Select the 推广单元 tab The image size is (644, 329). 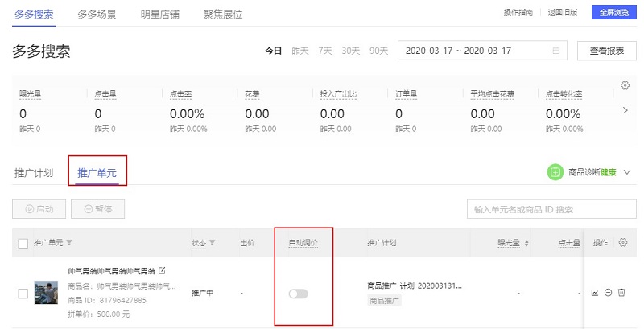click(x=97, y=173)
